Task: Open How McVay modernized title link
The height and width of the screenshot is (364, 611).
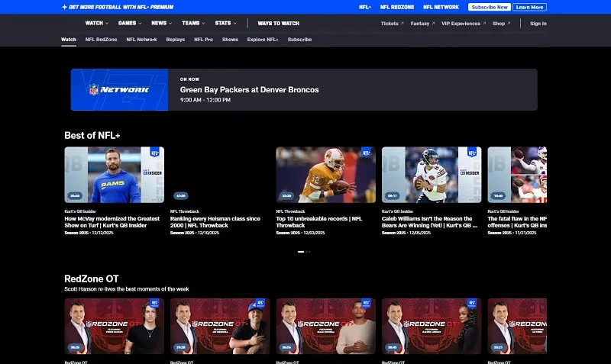Action: coord(112,222)
